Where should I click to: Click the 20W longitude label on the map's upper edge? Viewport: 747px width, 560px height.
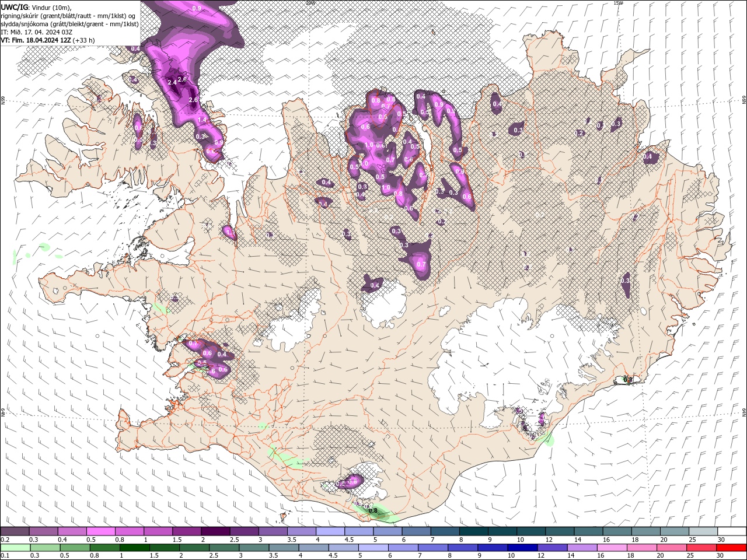[x=310, y=2]
